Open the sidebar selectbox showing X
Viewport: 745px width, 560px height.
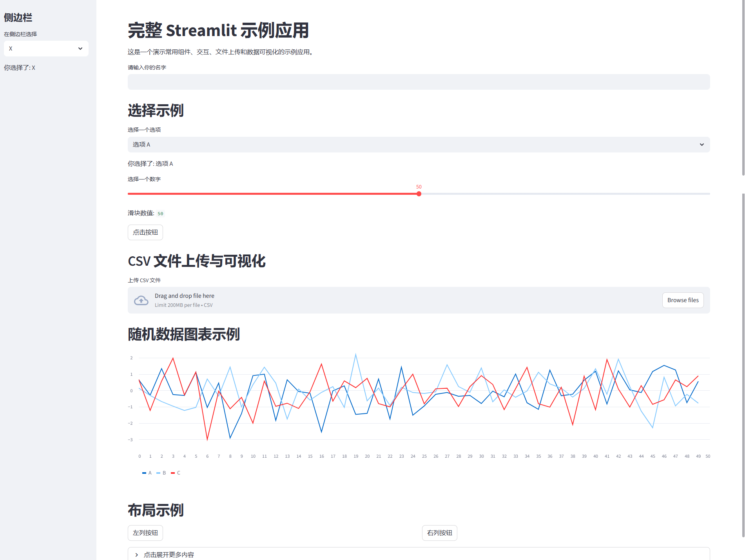[x=46, y=49]
